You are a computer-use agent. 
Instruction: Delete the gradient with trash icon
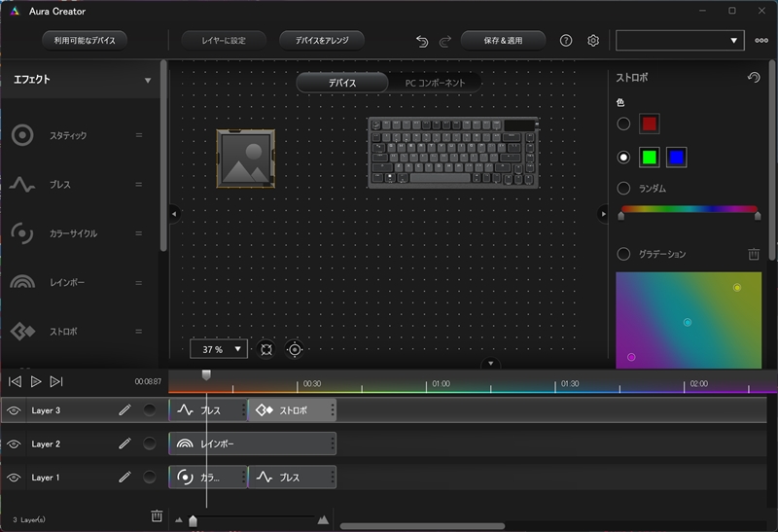click(753, 254)
